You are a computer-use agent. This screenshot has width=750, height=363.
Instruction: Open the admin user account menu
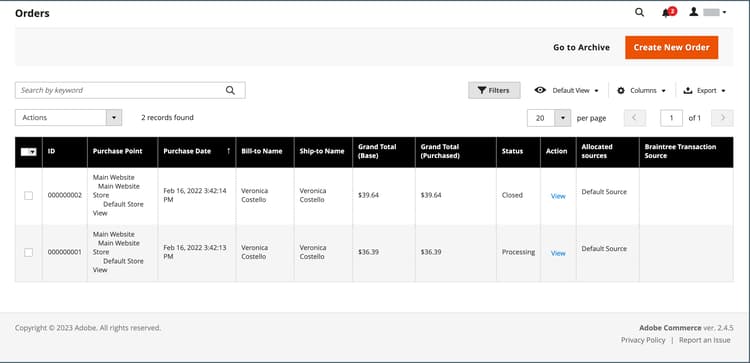pyautogui.click(x=708, y=12)
